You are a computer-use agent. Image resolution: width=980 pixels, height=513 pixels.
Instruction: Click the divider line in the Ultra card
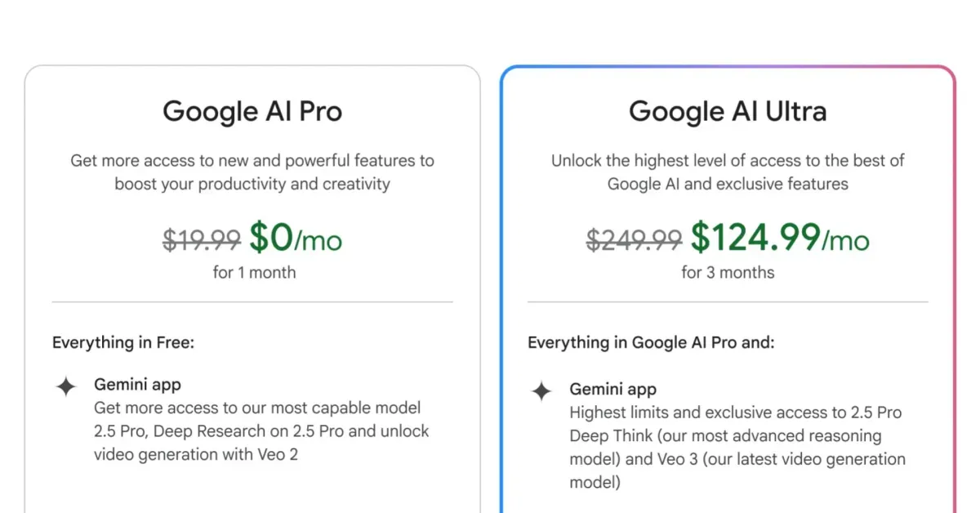pyautogui.click(x=727, y=302)
